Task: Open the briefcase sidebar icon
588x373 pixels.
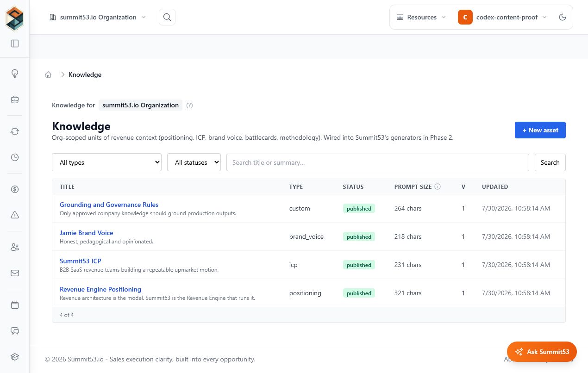Action: coord(15,99)
